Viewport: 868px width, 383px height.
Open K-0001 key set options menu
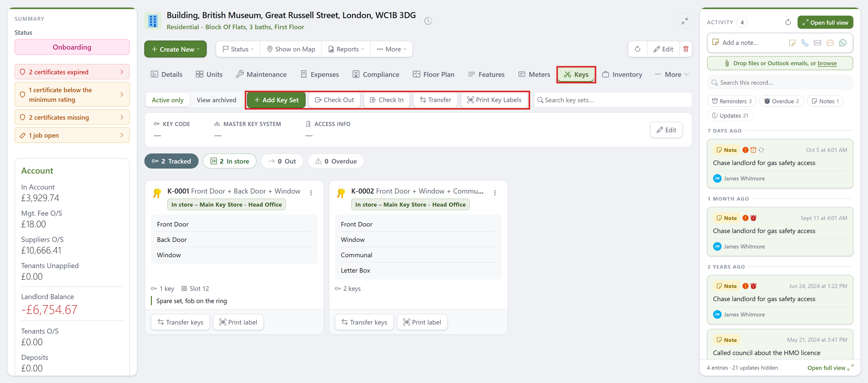click(311, 193)
